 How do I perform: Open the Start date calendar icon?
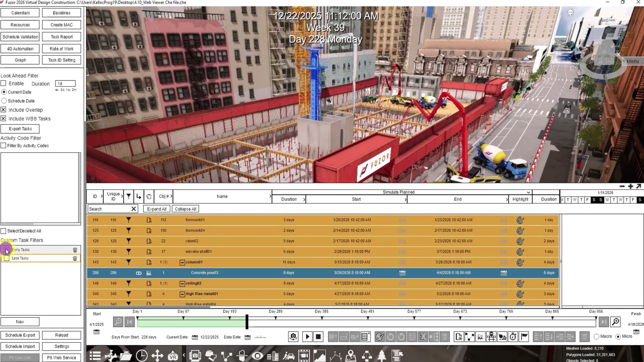97,332
